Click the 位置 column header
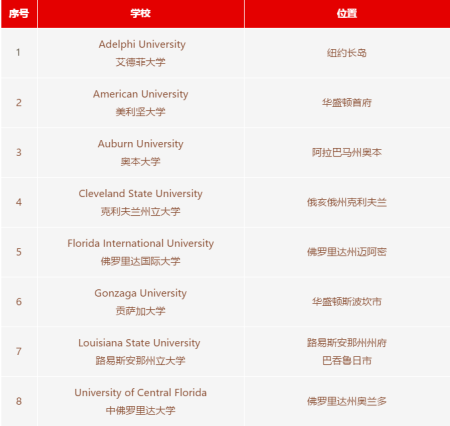The width and height of the screenshot is (450, 426). [x=347, y=14]
